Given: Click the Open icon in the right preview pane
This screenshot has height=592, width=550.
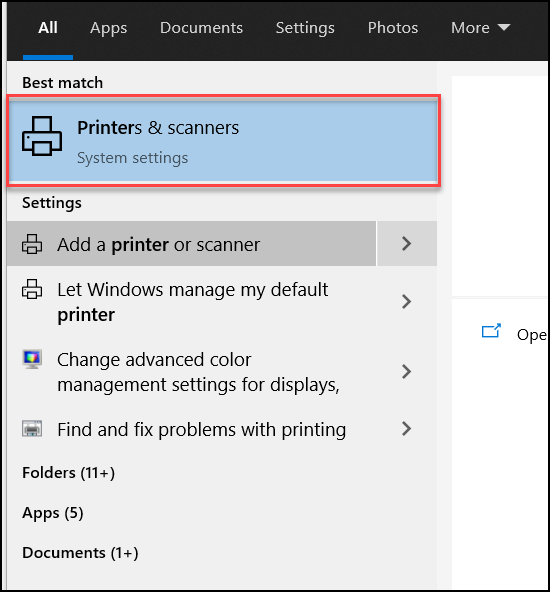Looking at the screenshot, I should click(x=491, y=331).
